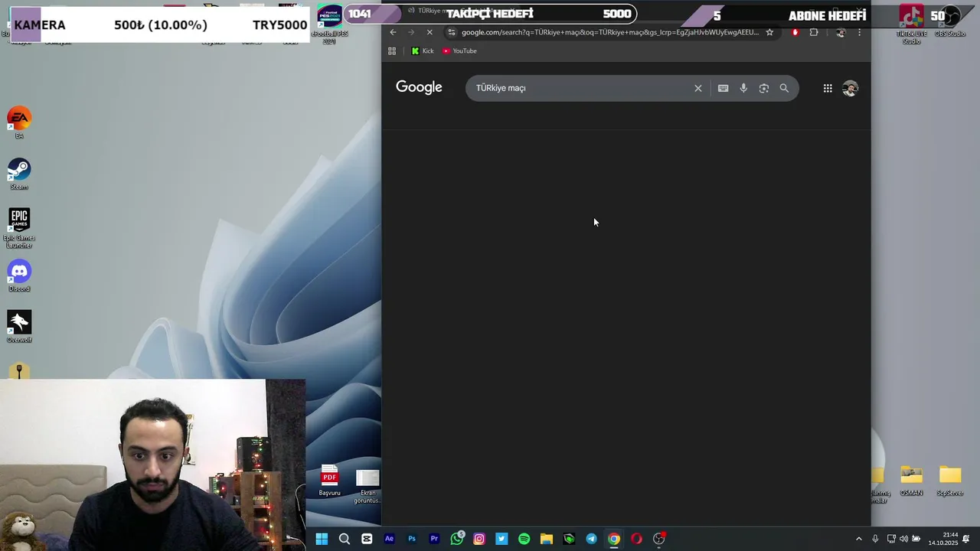
Task: Open the Discord desktop shortcut
Action: tap(19, 276)
